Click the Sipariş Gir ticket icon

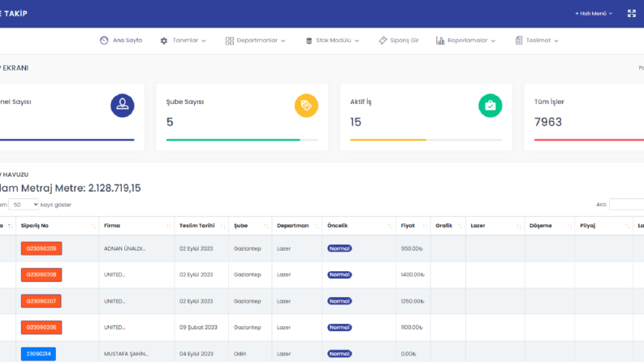383,41
